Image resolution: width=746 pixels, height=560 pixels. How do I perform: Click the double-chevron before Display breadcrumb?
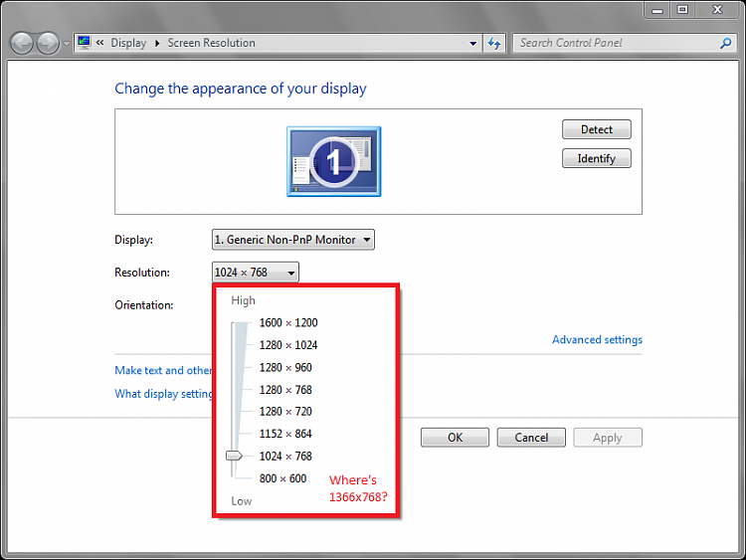coord(99,43)
